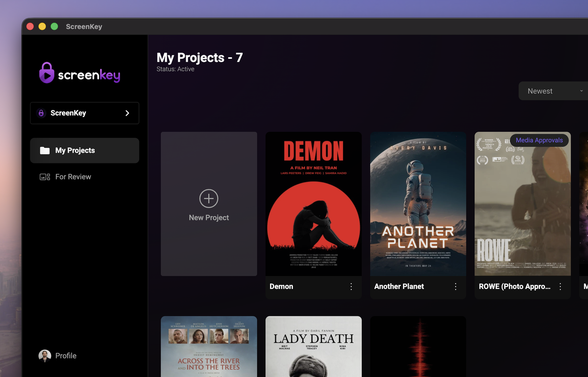Click the plus circle icon for New Project
The image size is (588, 377).
pos(209,198)
